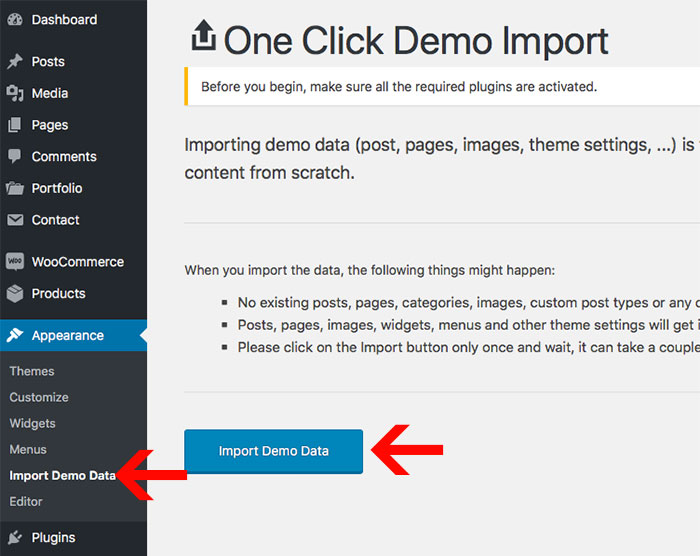The height and width of the screenshot is (556, 700).
Task: Open the Editor submenu link
Action: pos(26,502)
